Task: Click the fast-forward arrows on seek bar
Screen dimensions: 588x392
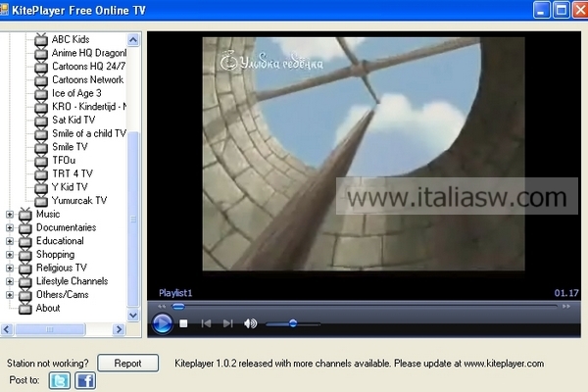Action: 566,307
